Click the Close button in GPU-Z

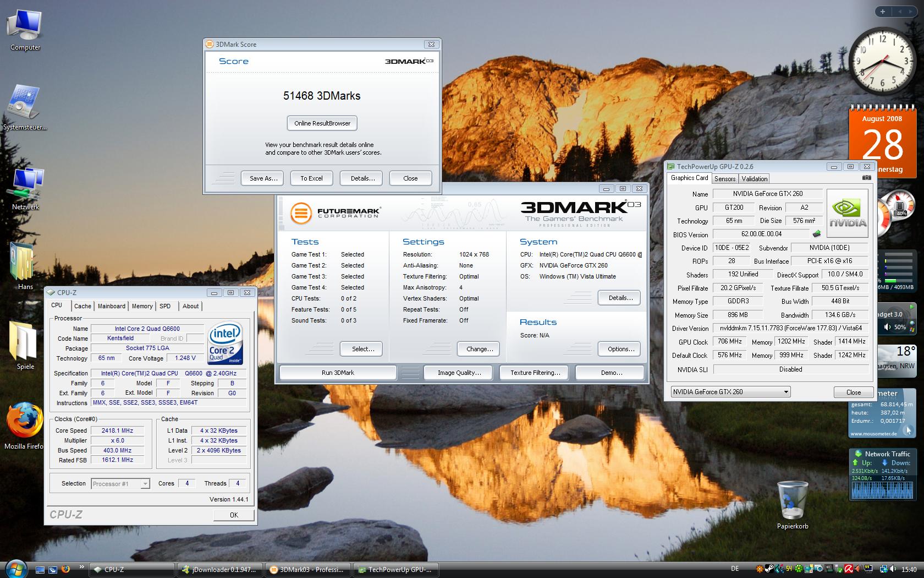pyautogui.click(x=854, y=392)
